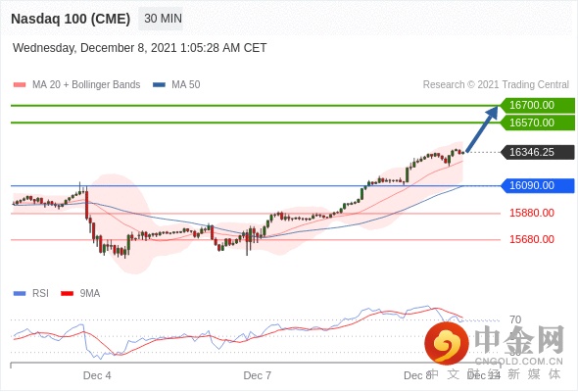Click the MA 20 + Bollinger Bands swatch
The image size is (578, 392).
(20, 85)
